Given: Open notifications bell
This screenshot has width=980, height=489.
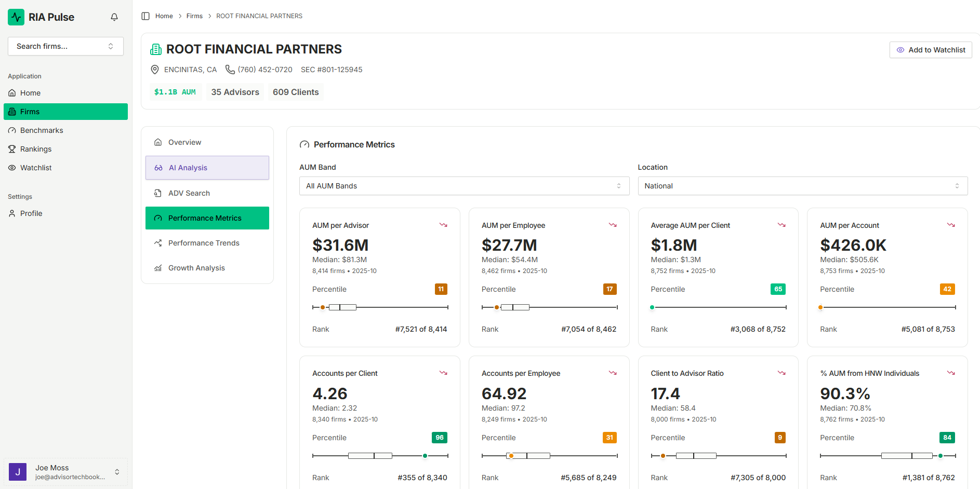Looking at the screenshot, I should [x=114, y=17].
